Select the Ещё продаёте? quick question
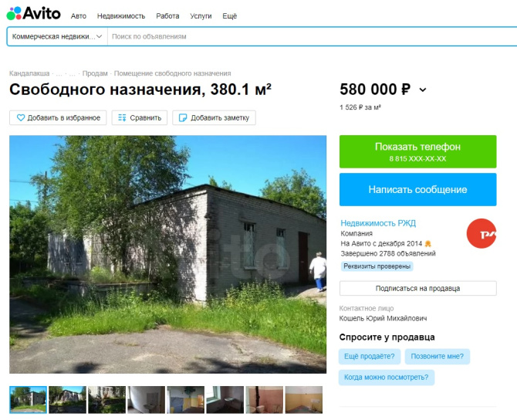Screen dimensions: 517x420 coord(370,357)
